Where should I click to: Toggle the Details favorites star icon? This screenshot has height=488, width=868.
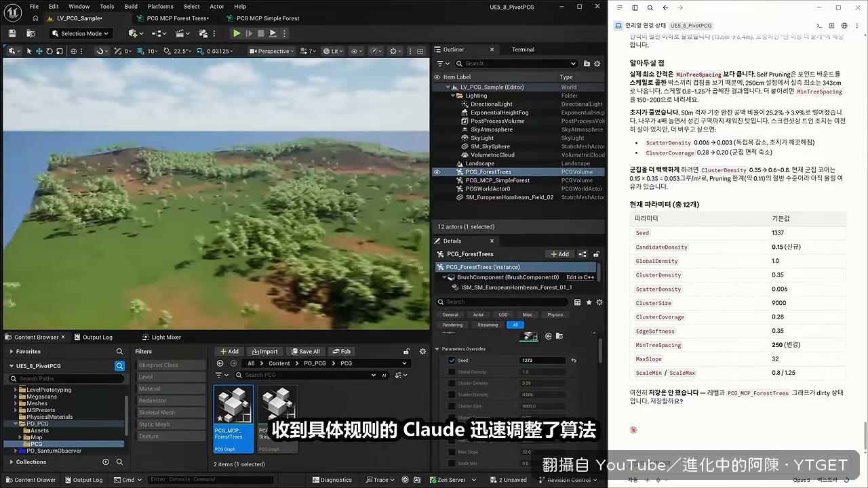pos(589,302)
